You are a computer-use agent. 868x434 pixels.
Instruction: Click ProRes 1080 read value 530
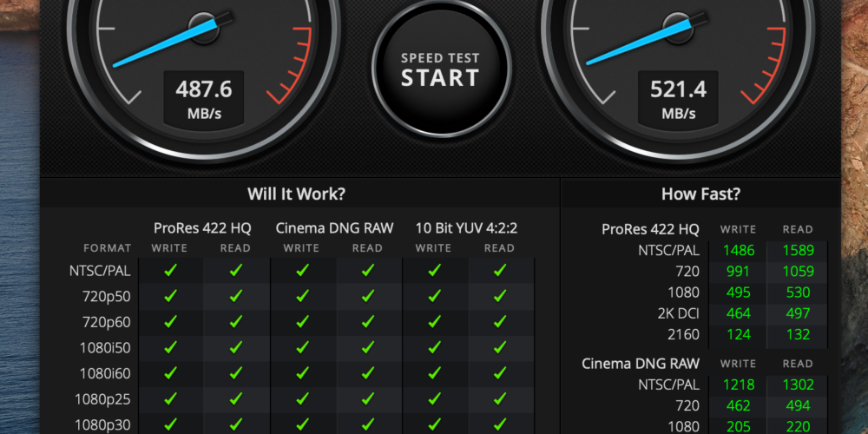[798, 293]
